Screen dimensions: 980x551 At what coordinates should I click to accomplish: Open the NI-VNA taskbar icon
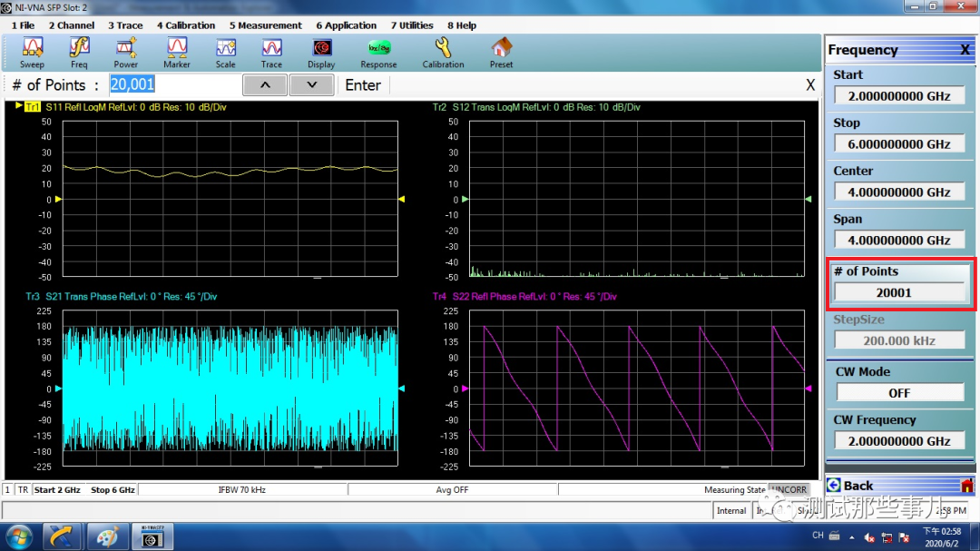[152, 538]
